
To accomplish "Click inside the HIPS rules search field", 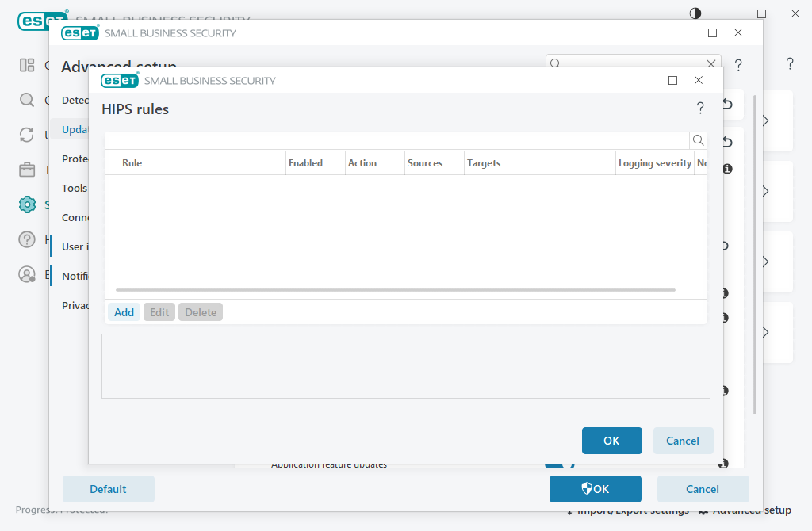I will [396, 139].
